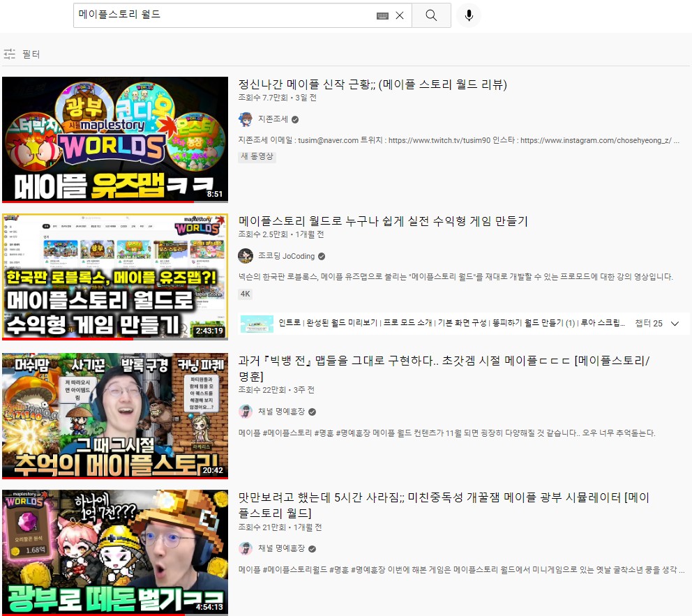The image size is (692, 616).
Task: Click the verified badge next to 지존조세
Action: click(x=295, y=119)
